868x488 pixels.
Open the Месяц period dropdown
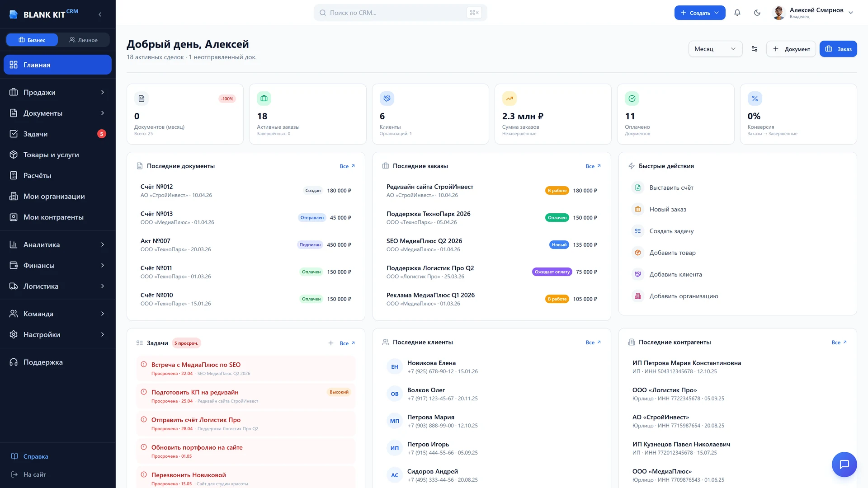715,49
